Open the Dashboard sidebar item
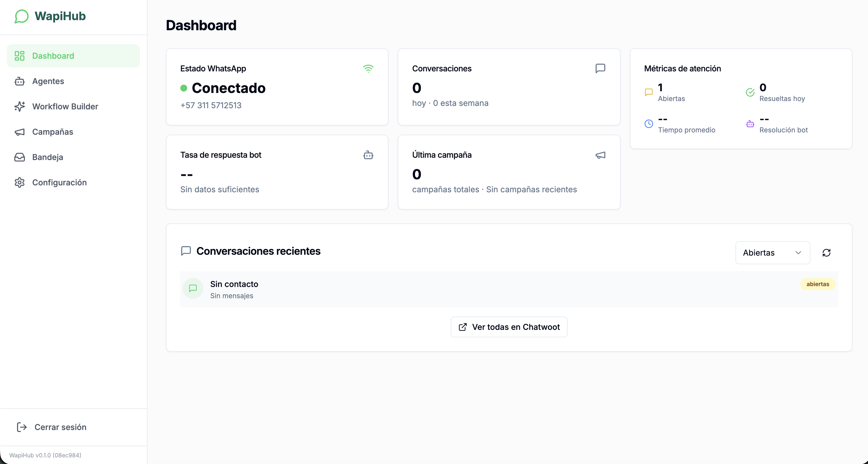 73,56
